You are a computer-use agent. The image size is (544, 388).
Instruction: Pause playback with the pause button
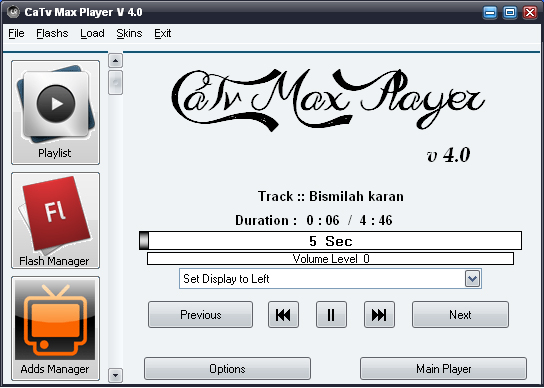(331, 315)
